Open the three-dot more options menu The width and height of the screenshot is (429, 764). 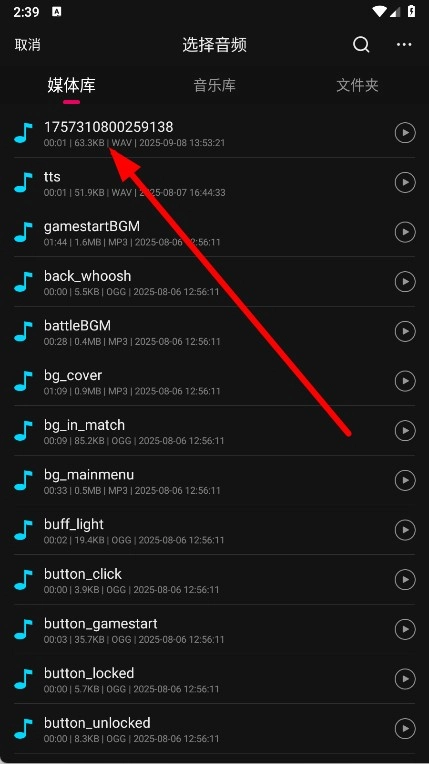pyautogui.click(x=404, y=44)
